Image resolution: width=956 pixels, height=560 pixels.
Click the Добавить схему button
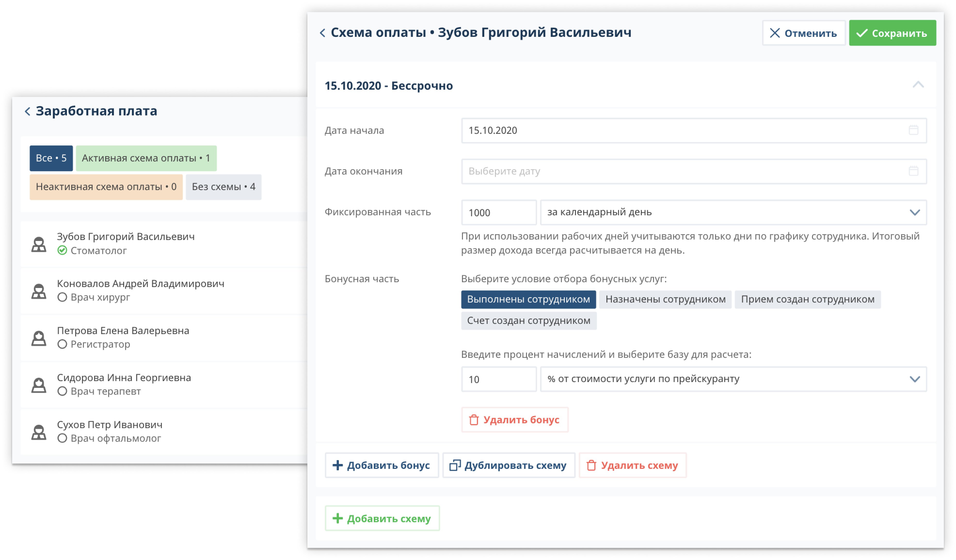click(x=382, y=518)
